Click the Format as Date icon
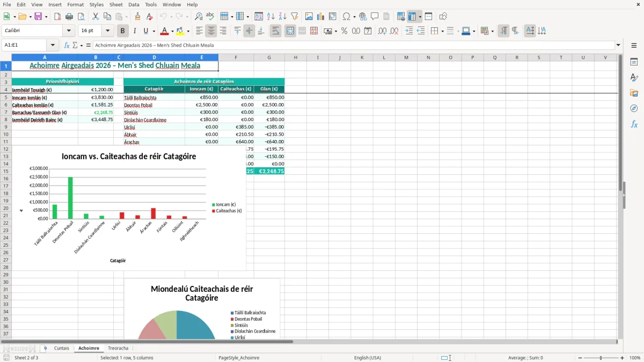The image size is (644, 362). (x=368, y=31)
